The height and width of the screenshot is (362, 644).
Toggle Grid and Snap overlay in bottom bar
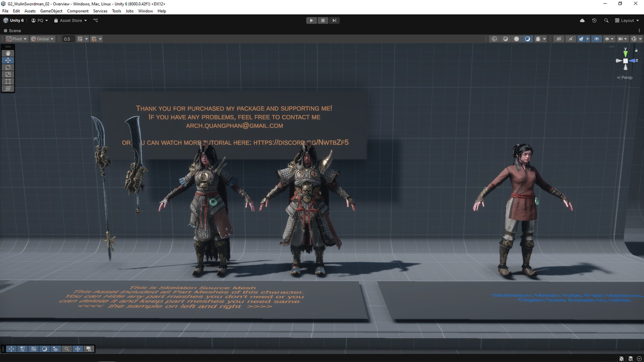point(33,349)
